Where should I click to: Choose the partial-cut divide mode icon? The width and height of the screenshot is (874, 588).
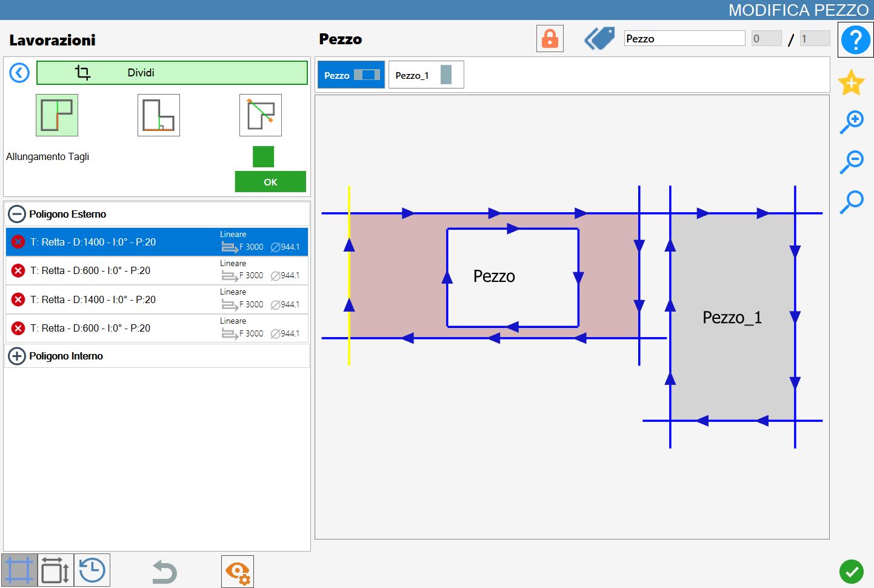click(159, 115)
